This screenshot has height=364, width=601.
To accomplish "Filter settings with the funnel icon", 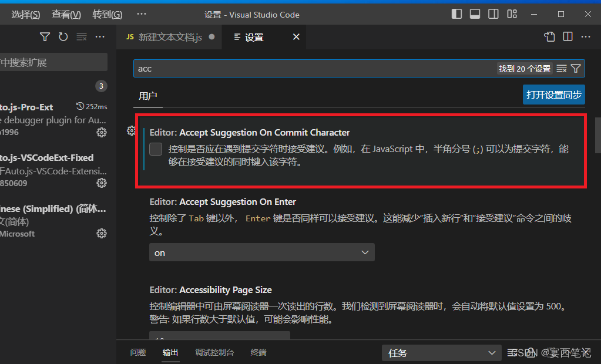I will (576, 69).
